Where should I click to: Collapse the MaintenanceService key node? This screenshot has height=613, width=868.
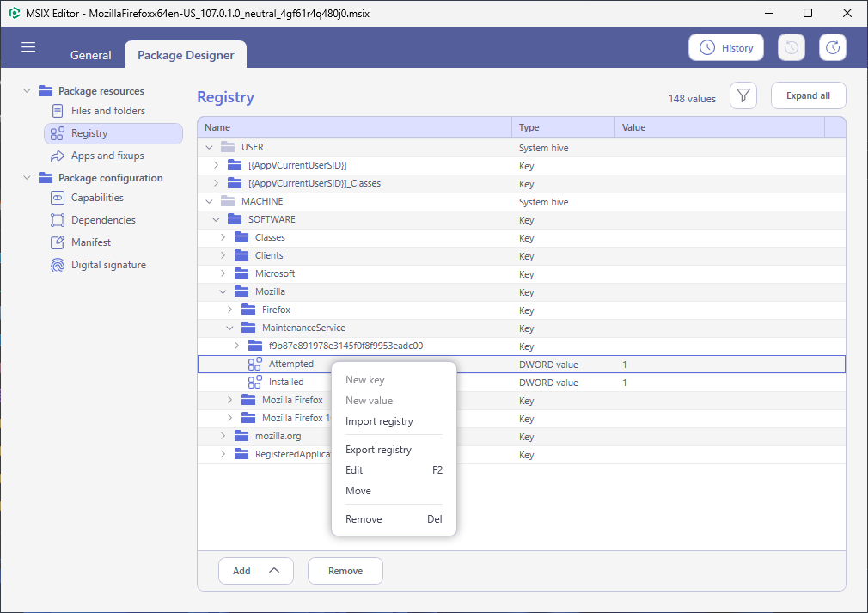pos(229,328)
